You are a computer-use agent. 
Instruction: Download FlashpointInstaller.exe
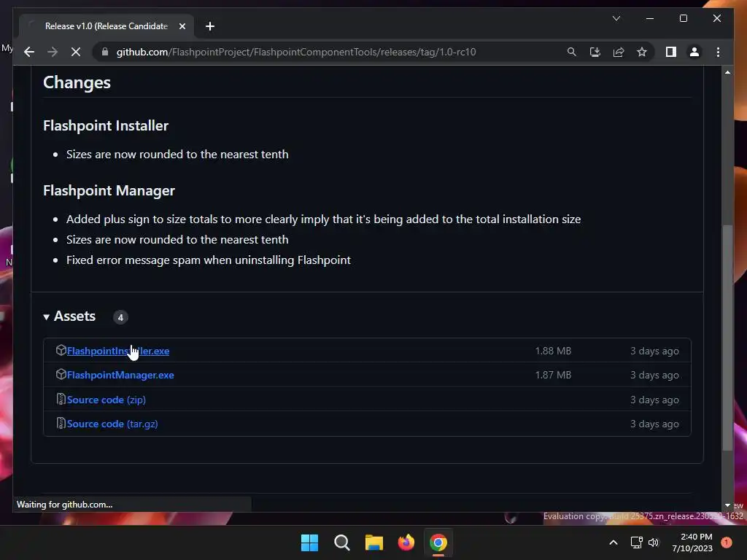(117, 351)
